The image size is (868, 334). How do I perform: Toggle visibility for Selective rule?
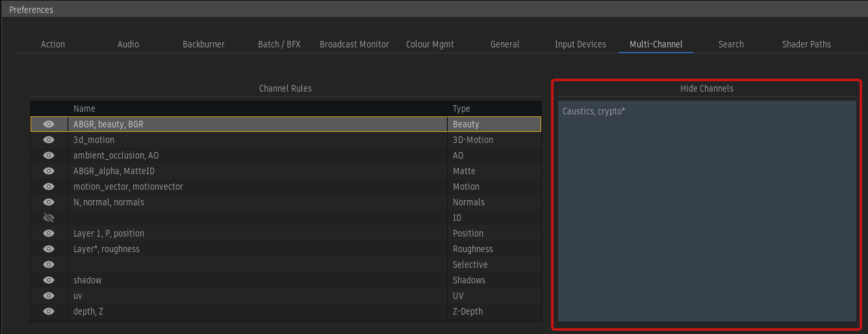(49, 264)
